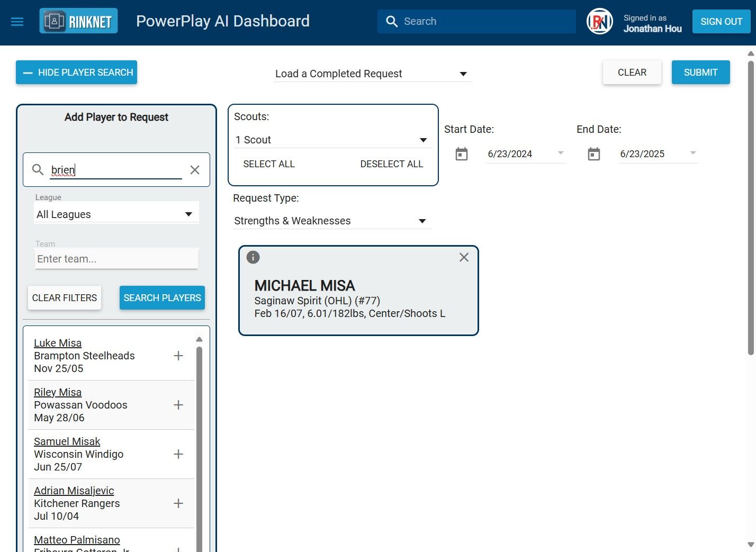Open the hamburger navigation menu

(17, 22)
